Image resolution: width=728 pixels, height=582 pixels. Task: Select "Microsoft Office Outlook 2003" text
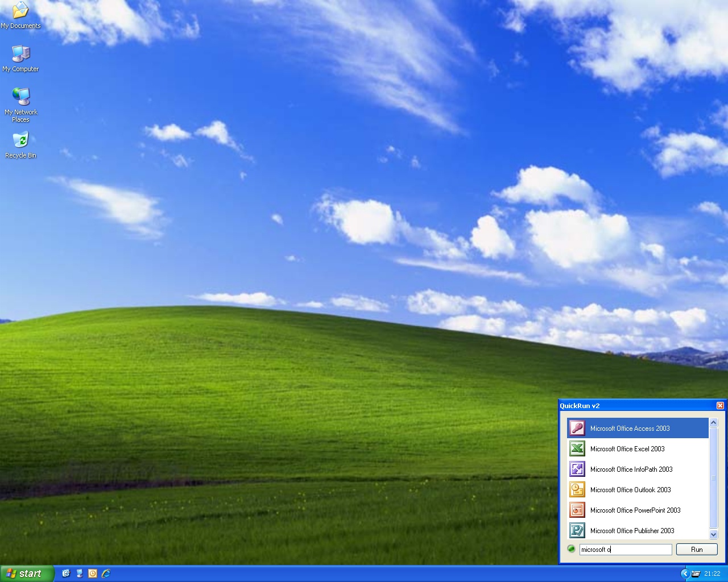631,490
